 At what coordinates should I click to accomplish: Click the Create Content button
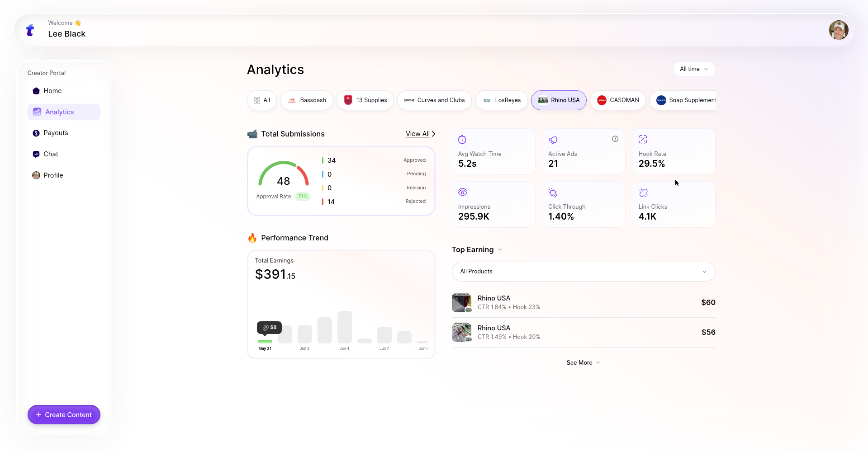(64, 415)
